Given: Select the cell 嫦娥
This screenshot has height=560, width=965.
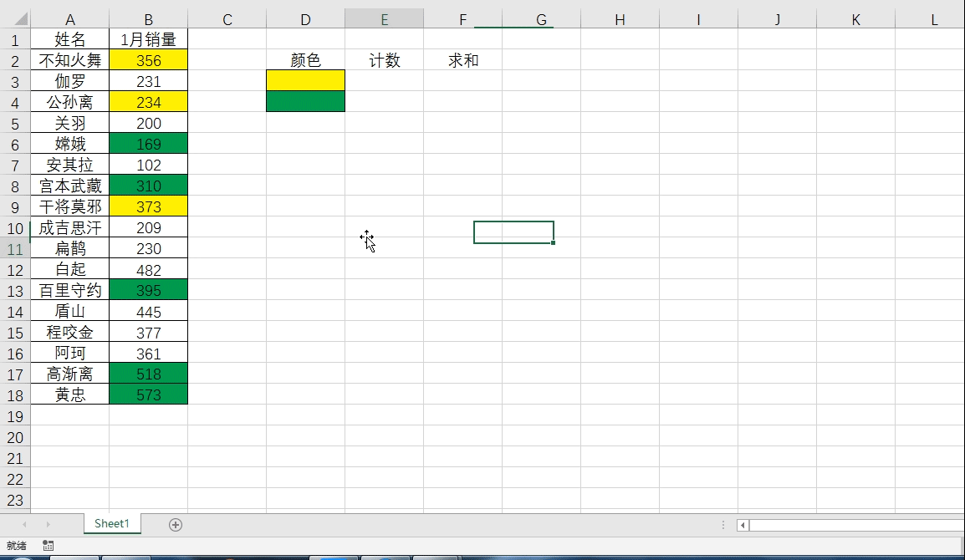Looking at the screenshot, I should click(69, 144).
